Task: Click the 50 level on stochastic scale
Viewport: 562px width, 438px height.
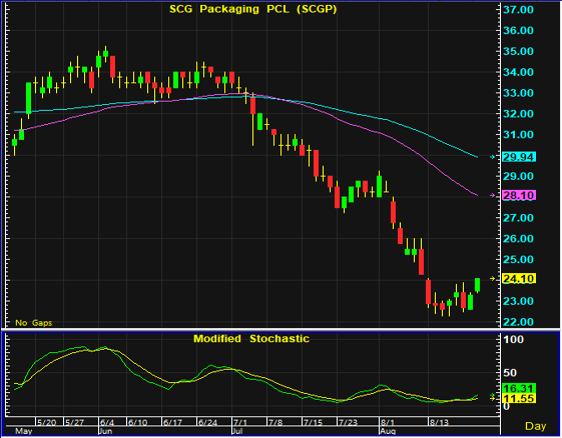Action: click(510, 373)
